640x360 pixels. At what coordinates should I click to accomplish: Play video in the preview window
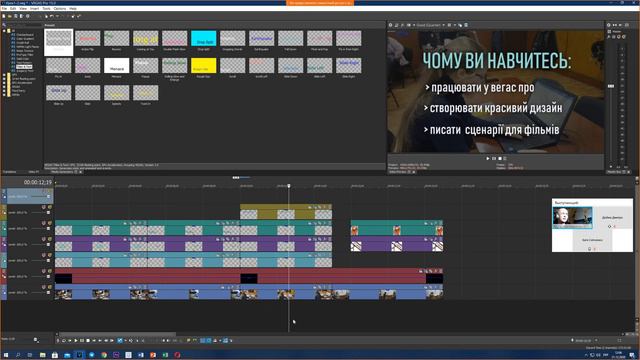(x=488, y=158)
